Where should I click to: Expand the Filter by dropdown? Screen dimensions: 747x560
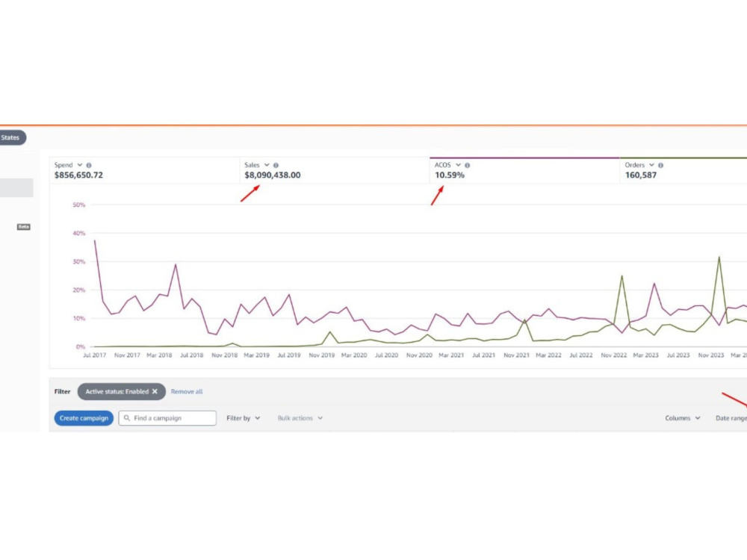point(244,418)
